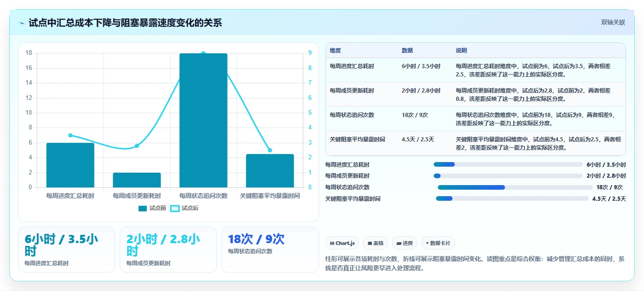Image resolution: width=644 pixels, height=291 pixels.
Task: Click the line point above 每周进度汇总耗时
Action: coord(70,135)
